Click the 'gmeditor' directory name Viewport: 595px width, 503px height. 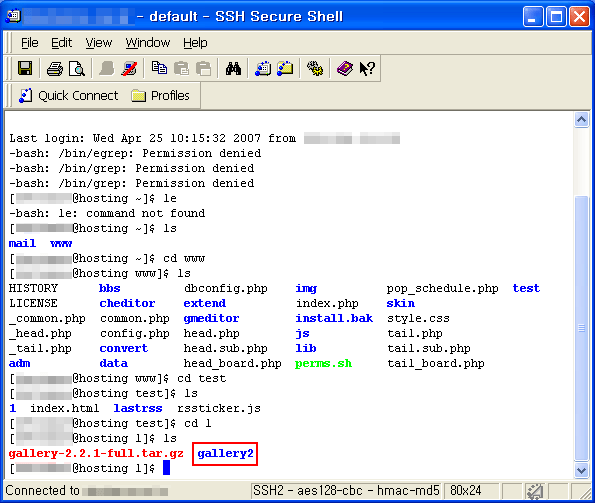pos(211,318)
